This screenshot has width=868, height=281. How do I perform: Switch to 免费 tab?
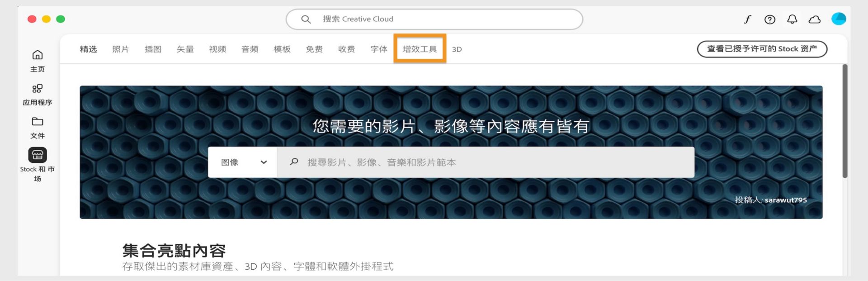pyautogui.click(x=314, y=49)
